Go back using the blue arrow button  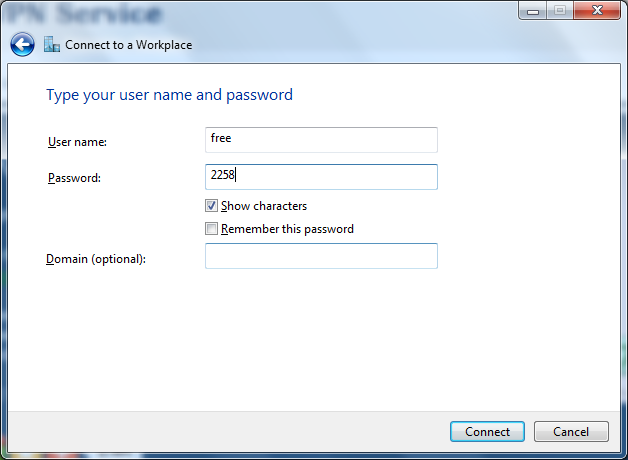pyautogui.click(x=22, y=44)
